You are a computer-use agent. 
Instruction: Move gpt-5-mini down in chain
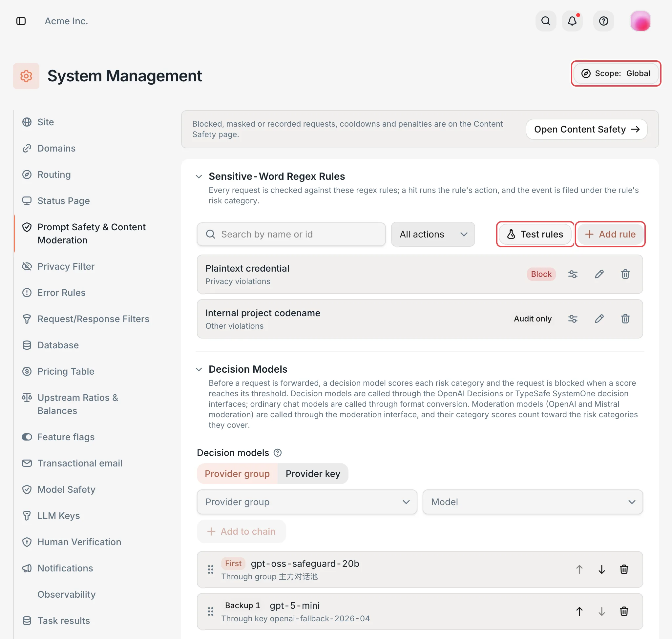[x=601, y=611]
